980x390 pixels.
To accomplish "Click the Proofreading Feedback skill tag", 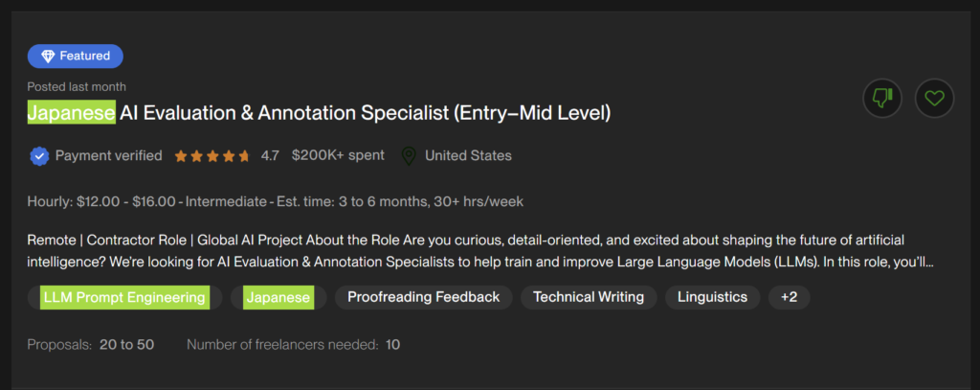I will point(423,297).
